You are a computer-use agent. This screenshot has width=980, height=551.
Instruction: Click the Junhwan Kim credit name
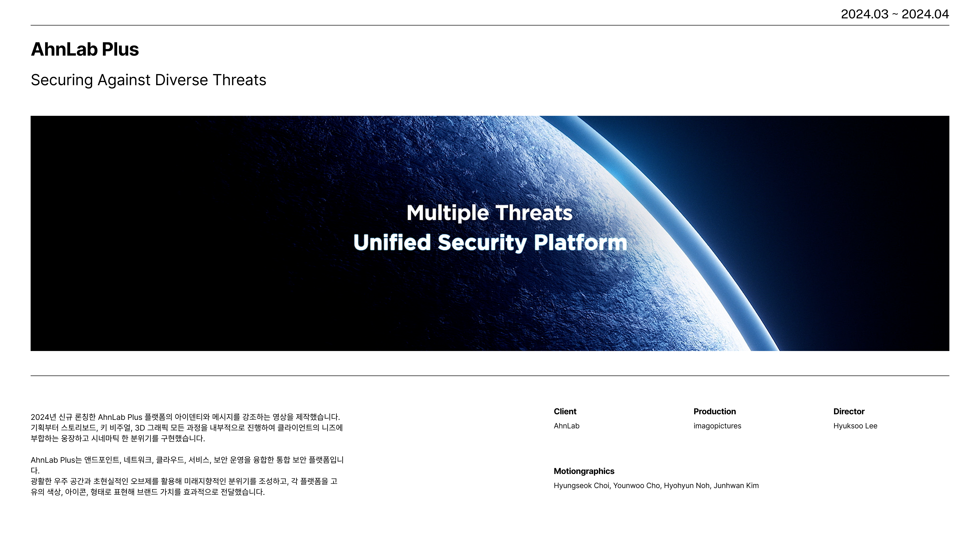[x=736, y=486]
